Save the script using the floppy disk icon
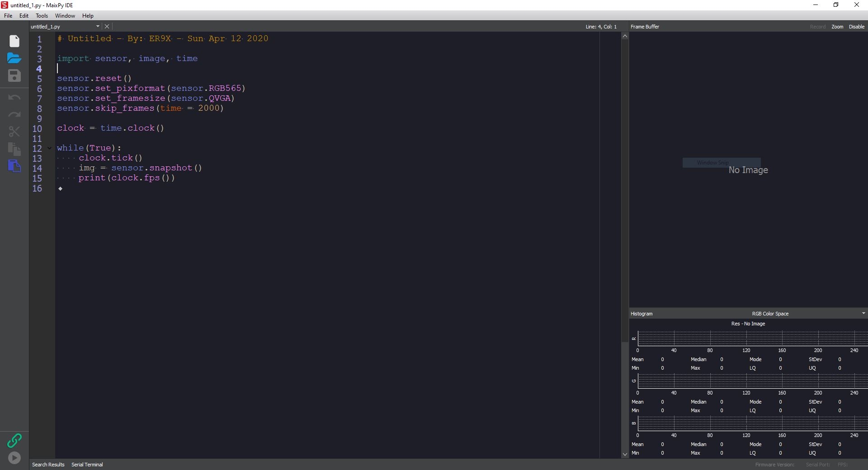Screen dimensions: 868x470 (14, 75)
